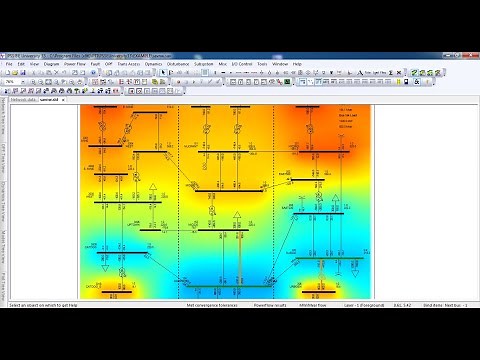This screenshot has height=360, width=480.
Task: Click the Zoom in magnifier icon
Action: pos(33,82)
